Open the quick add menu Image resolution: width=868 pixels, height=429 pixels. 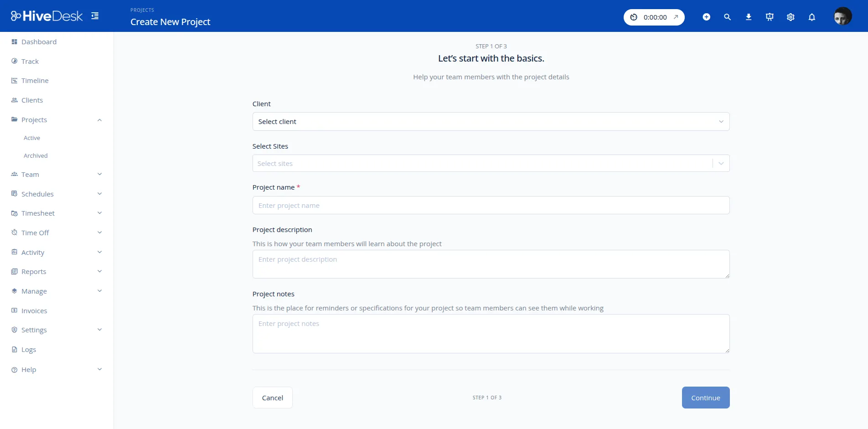coord(706,16)
